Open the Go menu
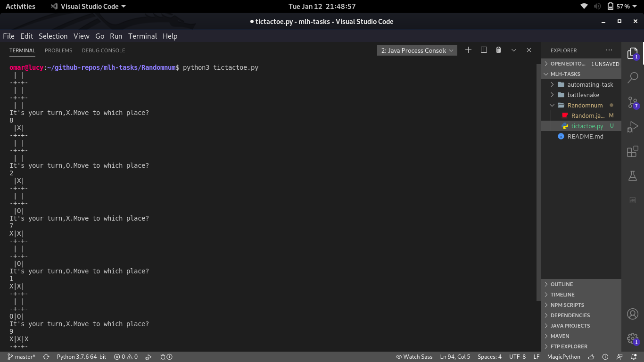Screen dimensions: 644x362 99,36
